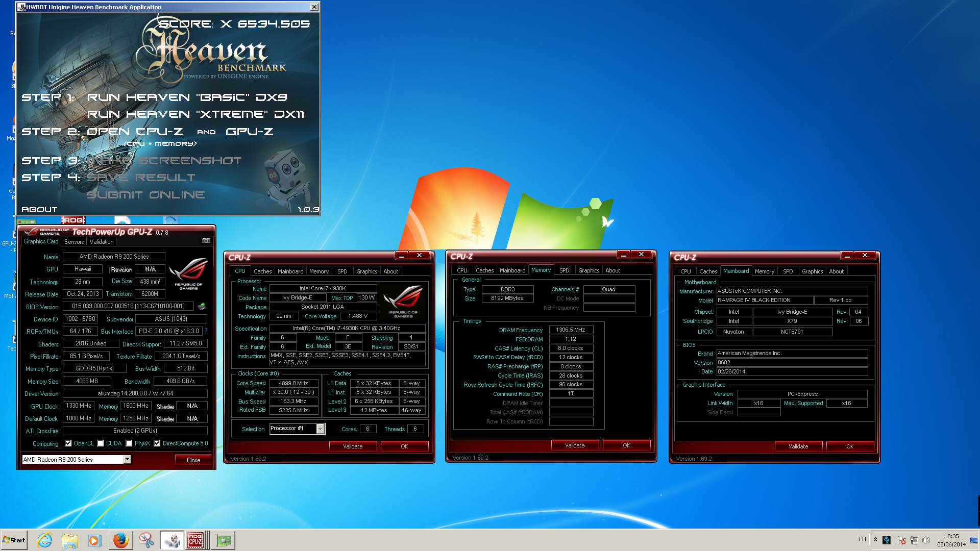Switch to the Heaven Benchmark robot taskbar icon
980x551 pixels.
(x=171, y=540)
